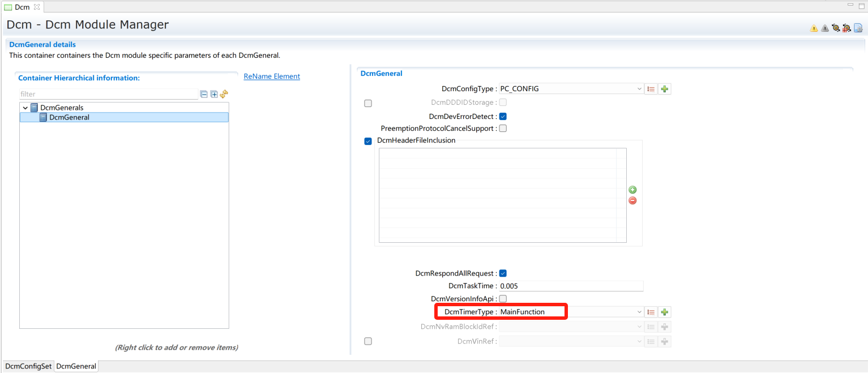
Task: Expand all items in container tree
Action: 214,94
